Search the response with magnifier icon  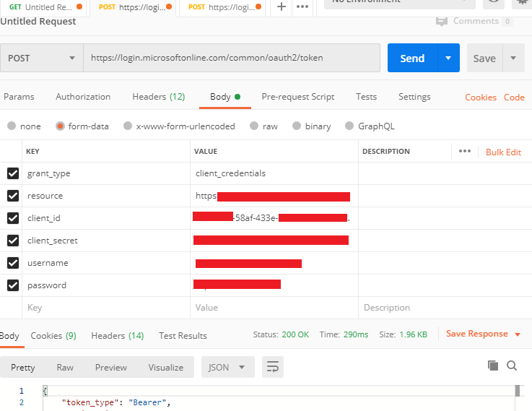[x=512, y=365]
